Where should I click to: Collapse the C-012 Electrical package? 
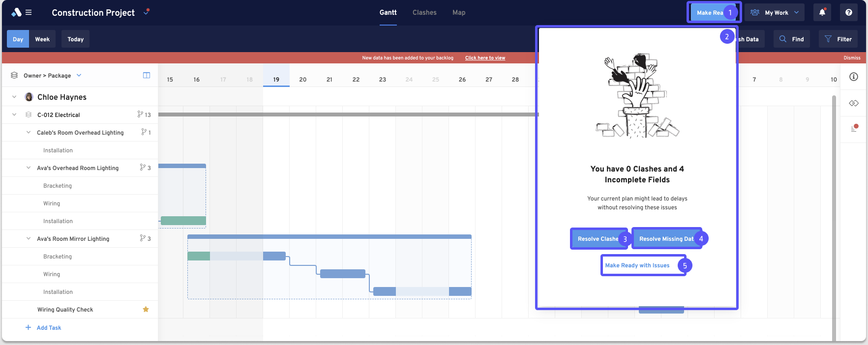(14, 115)
